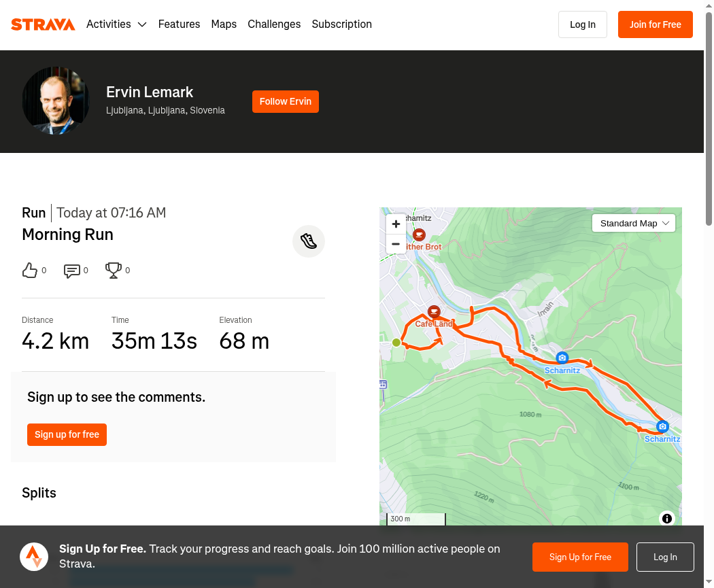
Task: Open the map info icon
Action: [666, 519]
